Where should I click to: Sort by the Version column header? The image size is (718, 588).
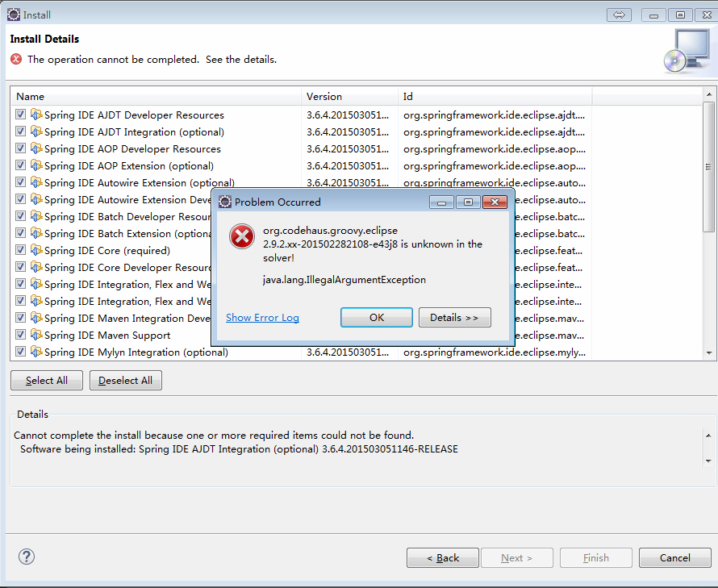click(x=350, y=96)
